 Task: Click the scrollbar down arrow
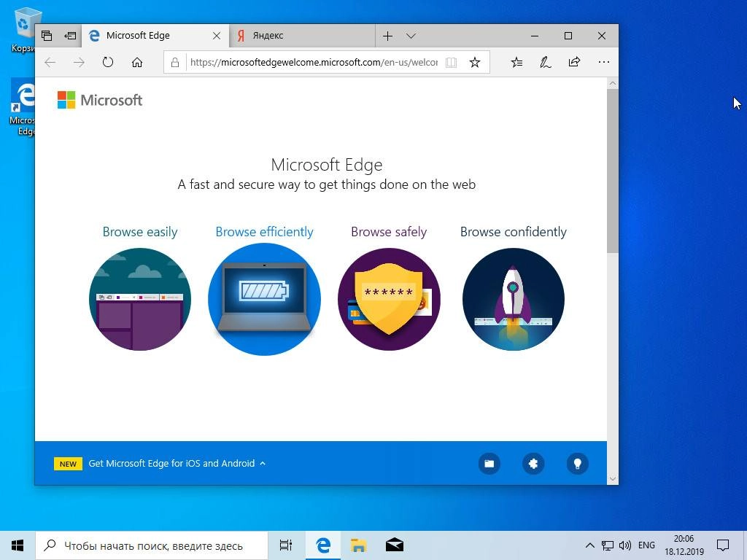tap(613, 479)
